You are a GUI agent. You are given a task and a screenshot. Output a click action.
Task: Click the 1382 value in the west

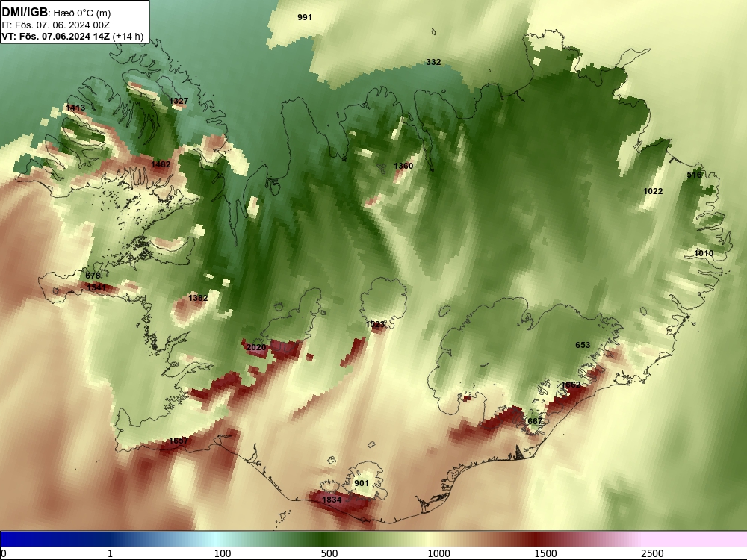(198, 298)
